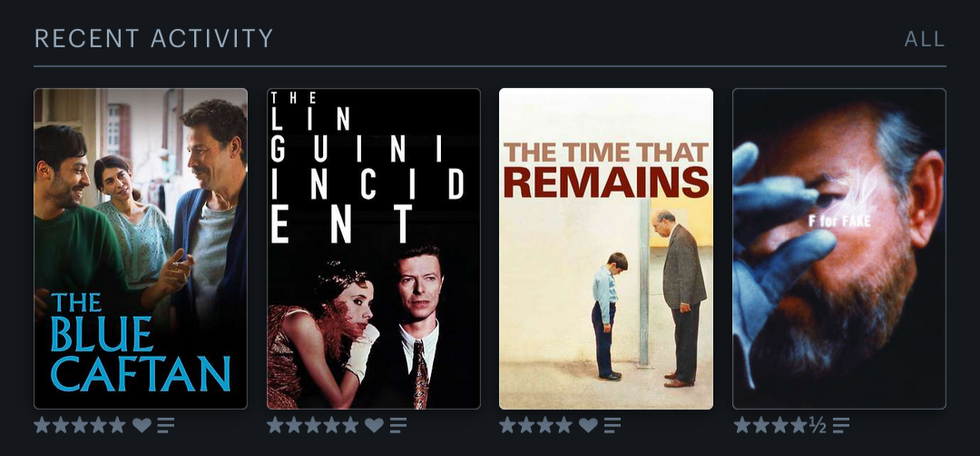
Task: Click the star rating under The Blue Caftan
Action: 80,426
